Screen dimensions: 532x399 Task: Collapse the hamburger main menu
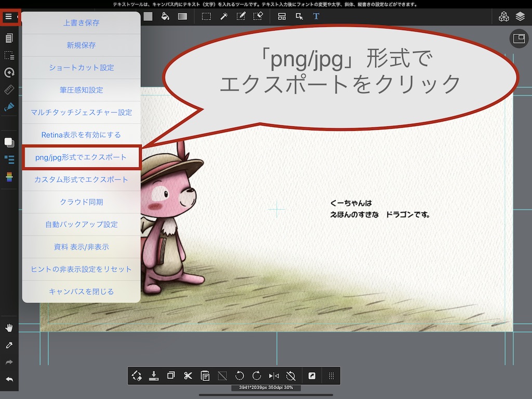point(9,17)
